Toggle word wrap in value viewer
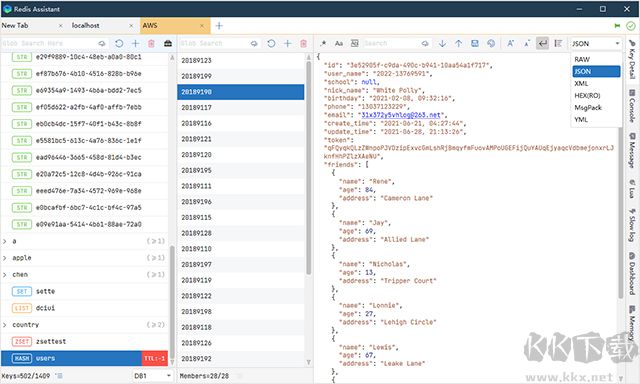The height and width of the screenshot is (384, 640). (x=542, y=43)
